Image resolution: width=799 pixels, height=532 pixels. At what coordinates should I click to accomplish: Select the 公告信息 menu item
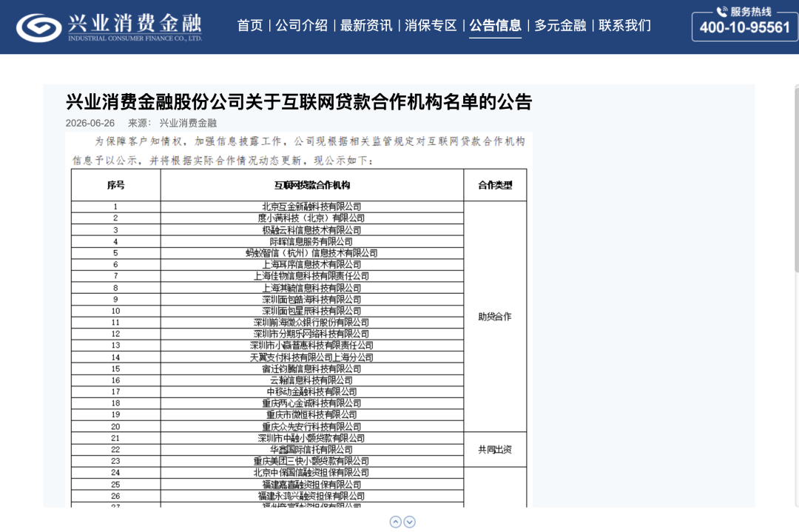tap(495, 25)
